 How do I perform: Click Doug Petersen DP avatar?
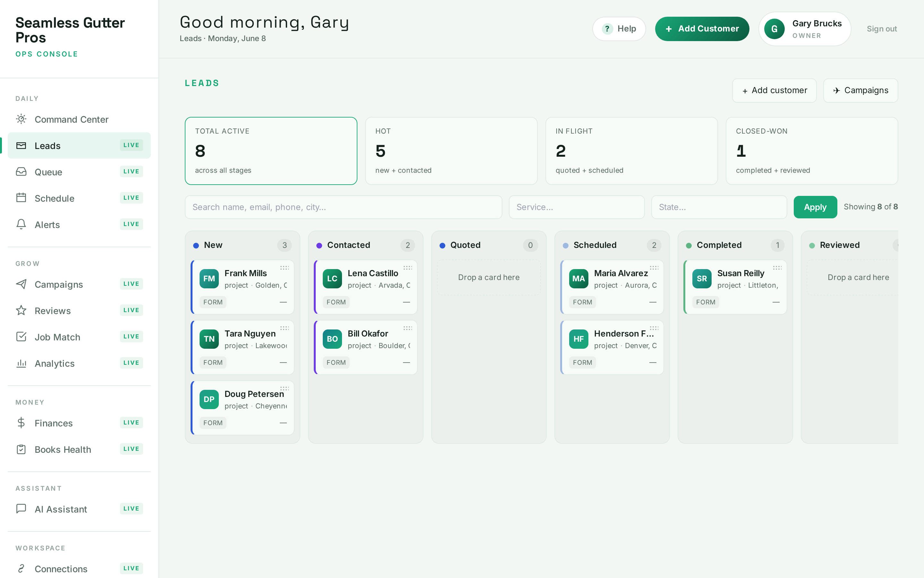(x=209, y=399)
